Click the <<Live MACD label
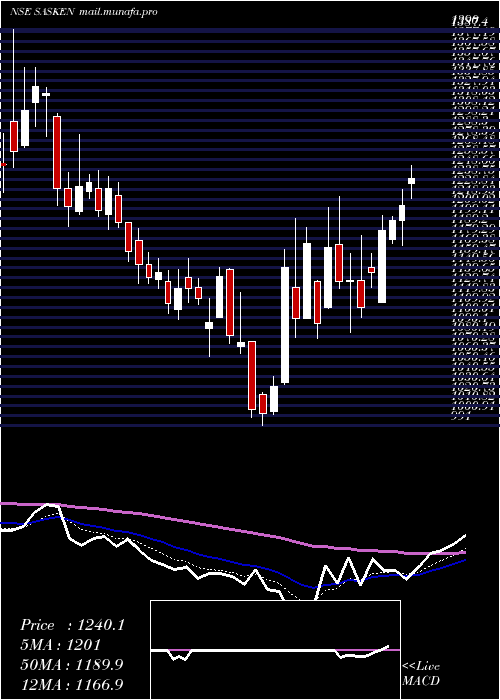The height and width of the screenshot is (700, 500). (421, 674)
